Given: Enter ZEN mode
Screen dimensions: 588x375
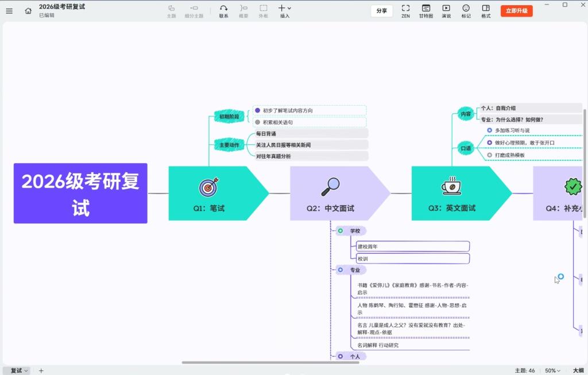Looking at the screenshot, I should point(405,11).
